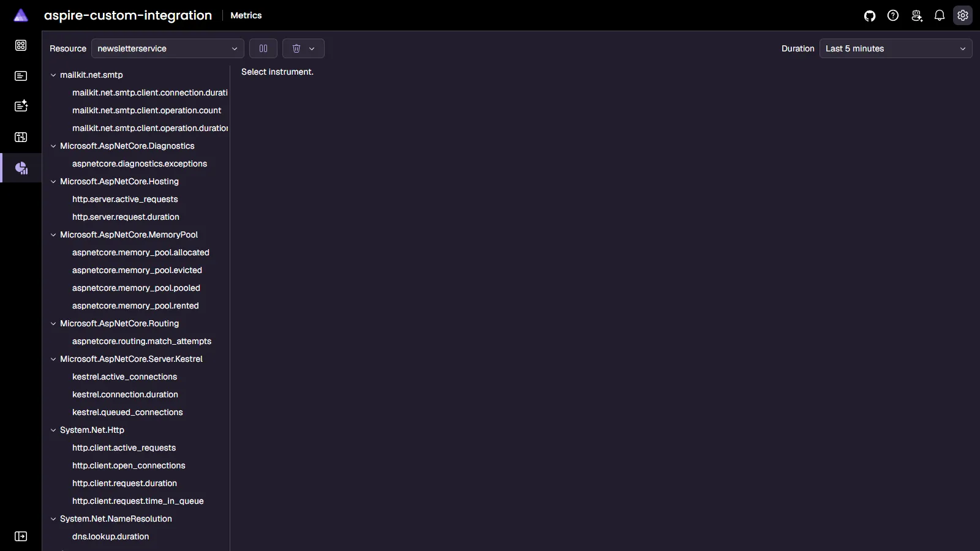980x551 pixels.
Task: Open the Help icon in header
Action: 893,16
